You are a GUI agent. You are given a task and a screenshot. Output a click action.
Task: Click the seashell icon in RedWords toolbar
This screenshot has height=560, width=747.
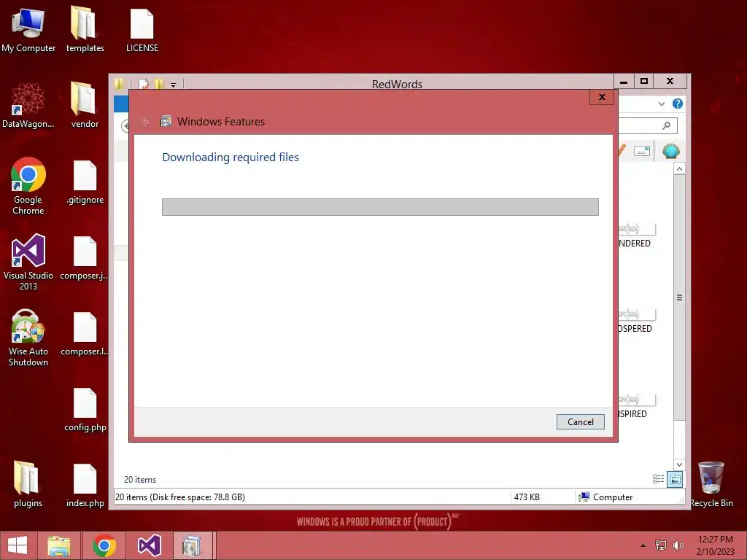pyautogui.click(x=671, y=152)
